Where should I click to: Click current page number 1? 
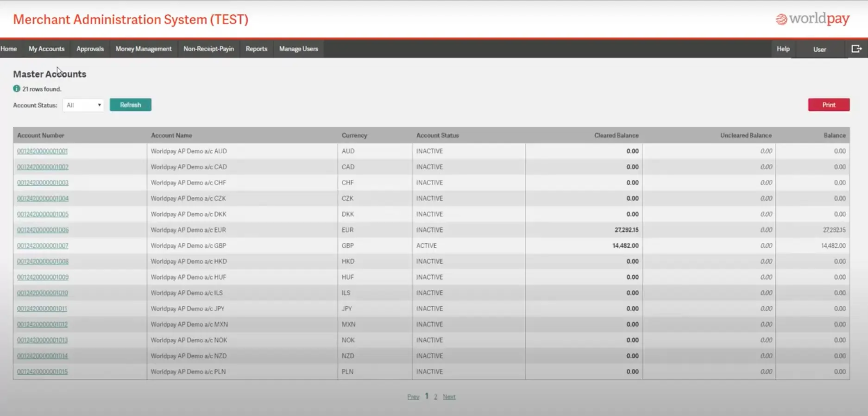[x=427, y=396]
